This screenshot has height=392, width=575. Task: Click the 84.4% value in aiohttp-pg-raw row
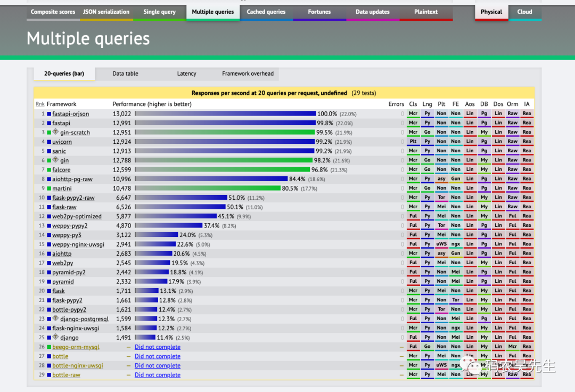[297, 179]
